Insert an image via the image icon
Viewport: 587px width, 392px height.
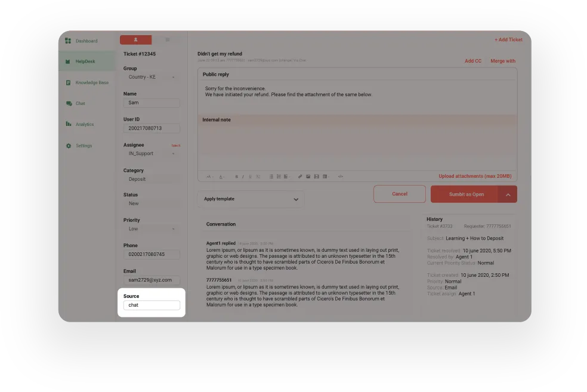[x=308, y=176]
